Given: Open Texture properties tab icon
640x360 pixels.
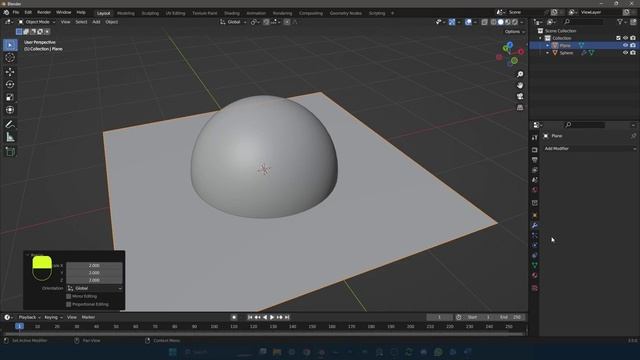Looking at the screenshot, I should [x=535, y=288].
